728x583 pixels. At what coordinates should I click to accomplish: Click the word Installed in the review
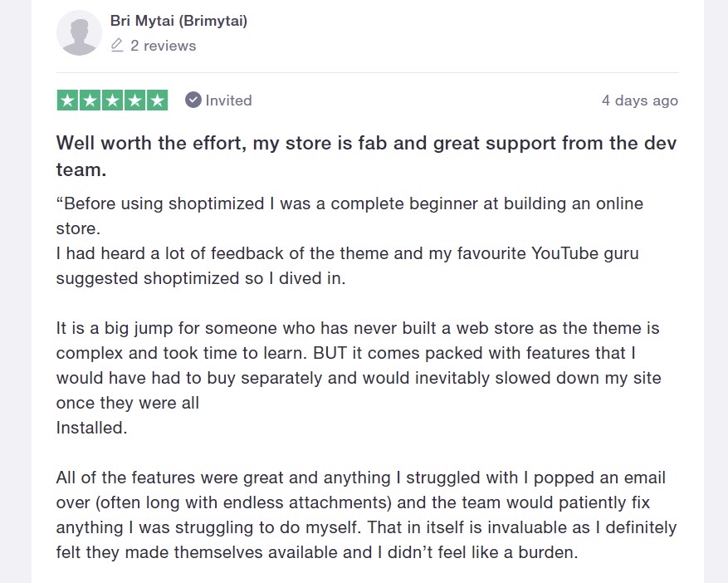click(91, 428)
